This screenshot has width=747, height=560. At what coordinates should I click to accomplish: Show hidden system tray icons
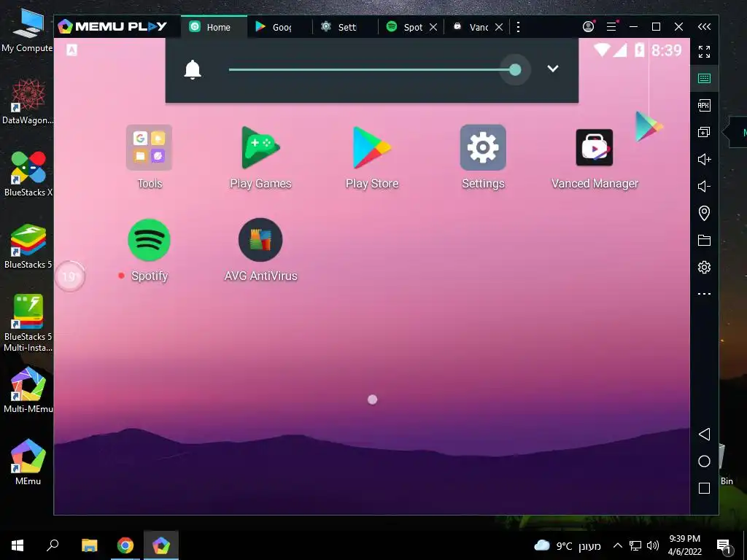point(617,545)
